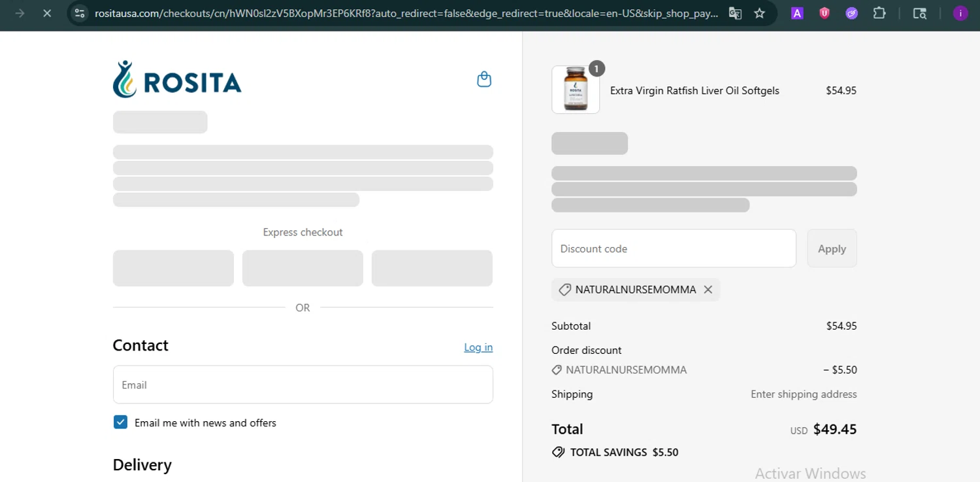Click the NATURALNURSEMOMMA discount tag chip
The height and width of the screenshot is (482, 980).
(636, 289)
